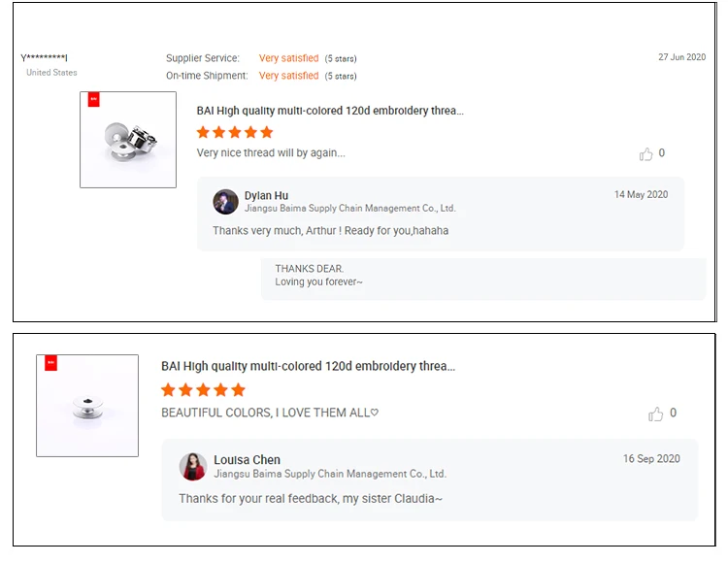Open the first review's bobbin case product thumbnail

(128, 140)
